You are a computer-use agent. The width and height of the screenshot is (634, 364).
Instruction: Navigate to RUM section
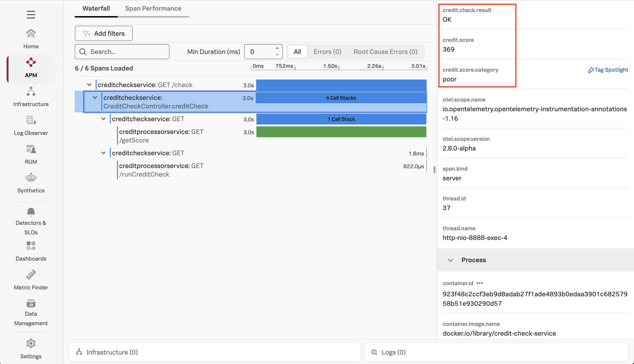point(31,154)
